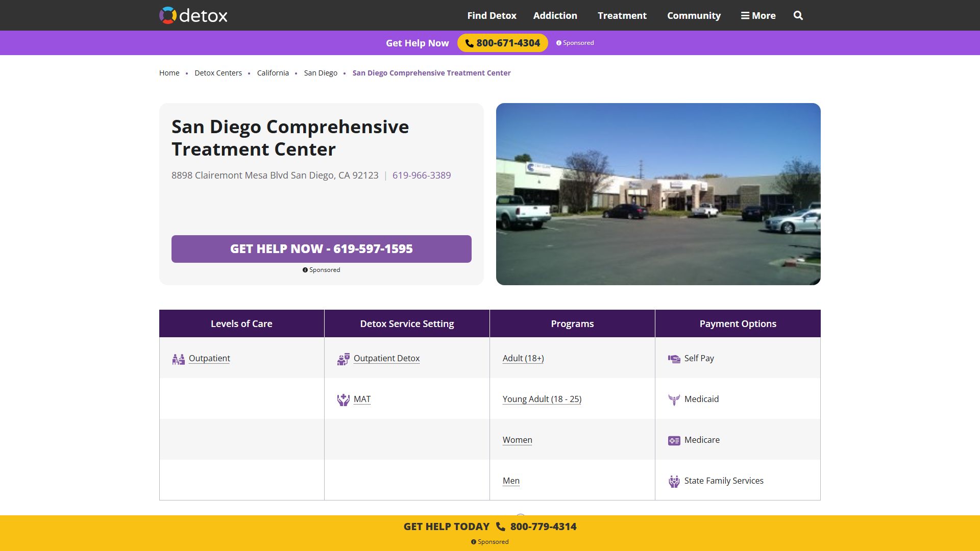The height and width of the screenshot is (551, 980).
Task: Click the Outpatient Detox icon
Action: pyautogui.click(x=344, y=359)
